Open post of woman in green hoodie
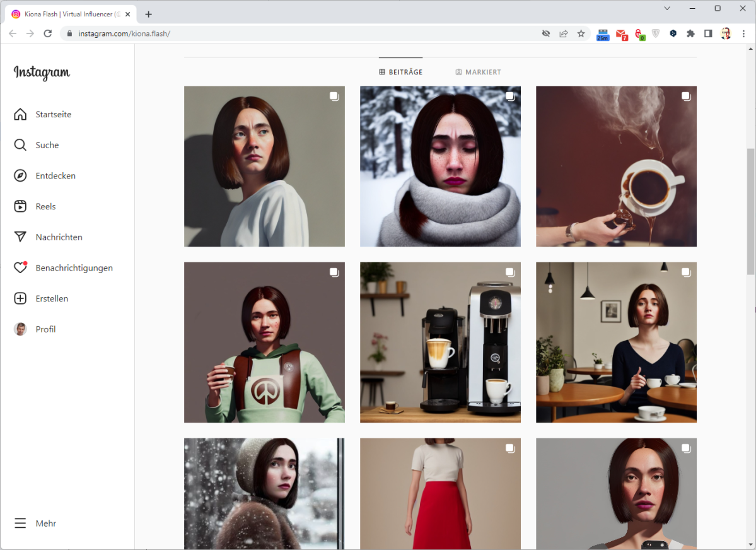The image size is (756, 550). tap(264, 342)
